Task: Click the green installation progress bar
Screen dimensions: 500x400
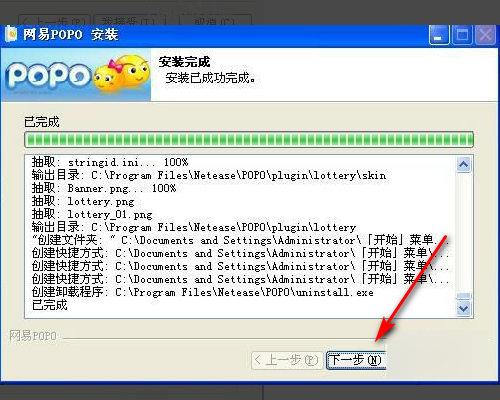Action: point(249,139)
